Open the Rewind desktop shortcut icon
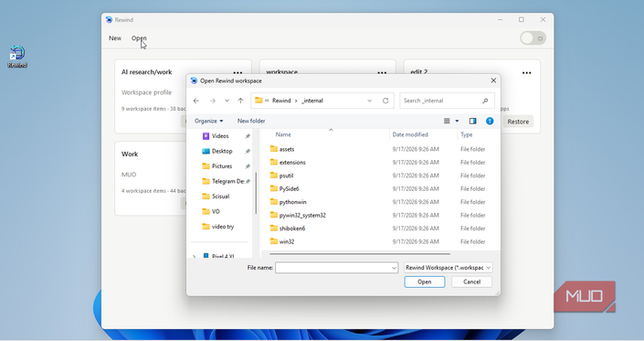644x341 pixels. 17,57
